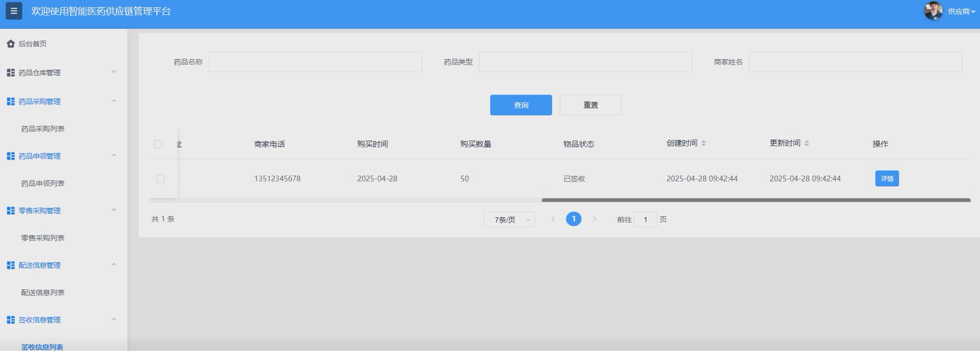Screen dimensions: 980x351
Task: Expand the 药品仓库管理 menu
Action: (114, 72)
